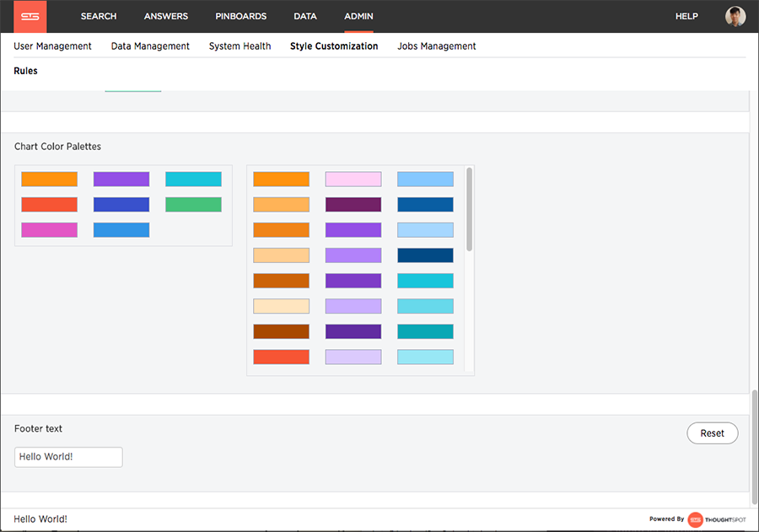Pick the sky blue swatch in primary palette

pos(121,230)
